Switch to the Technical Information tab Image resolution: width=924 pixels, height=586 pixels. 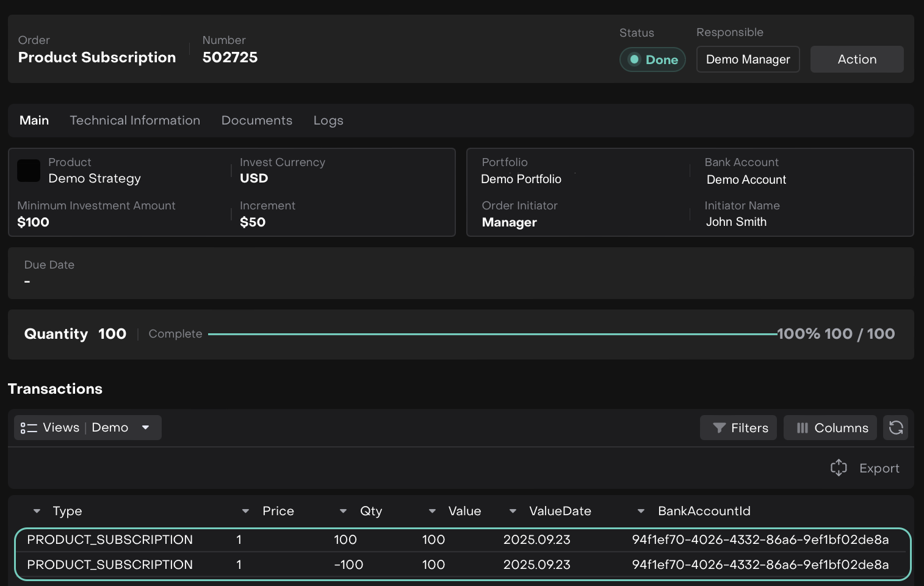135,121
